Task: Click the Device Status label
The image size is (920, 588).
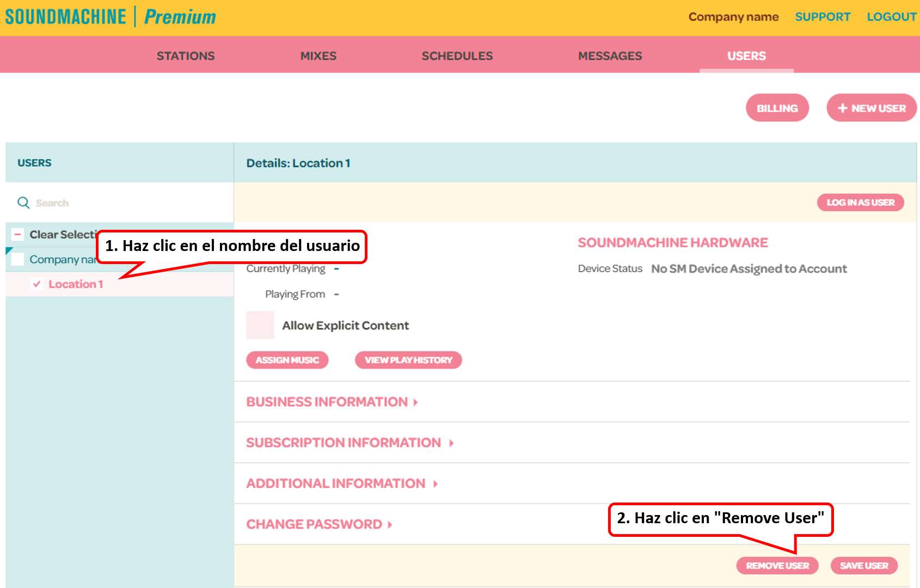Action: [610, 268]
